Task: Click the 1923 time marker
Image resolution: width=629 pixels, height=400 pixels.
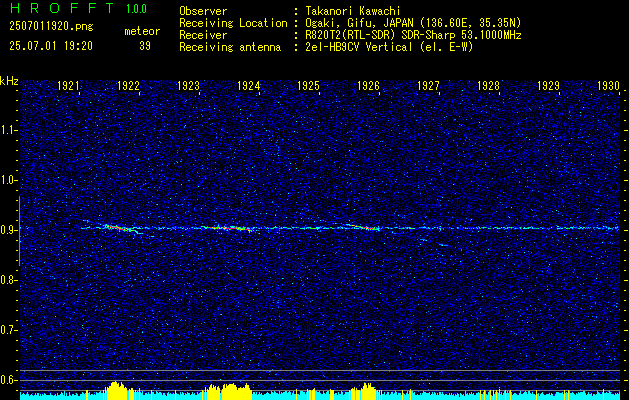Action: pos(189,85)
